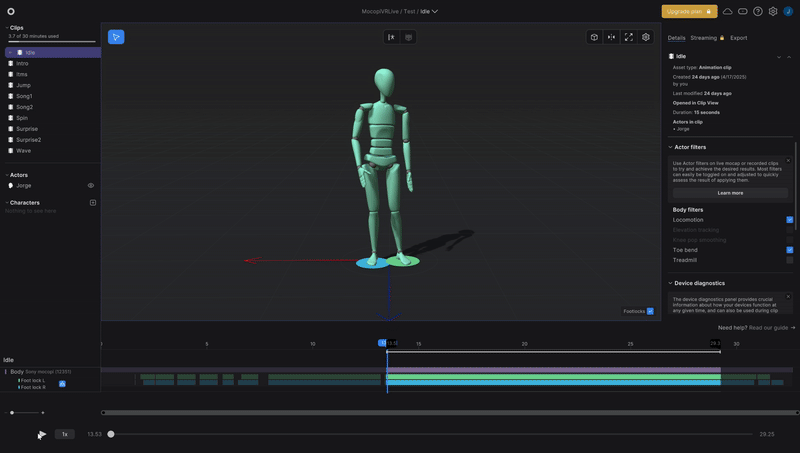The width and height of the screenshot is (800, 453).
Task: Open the help question mark icon
Action: [x=758, y=11]
